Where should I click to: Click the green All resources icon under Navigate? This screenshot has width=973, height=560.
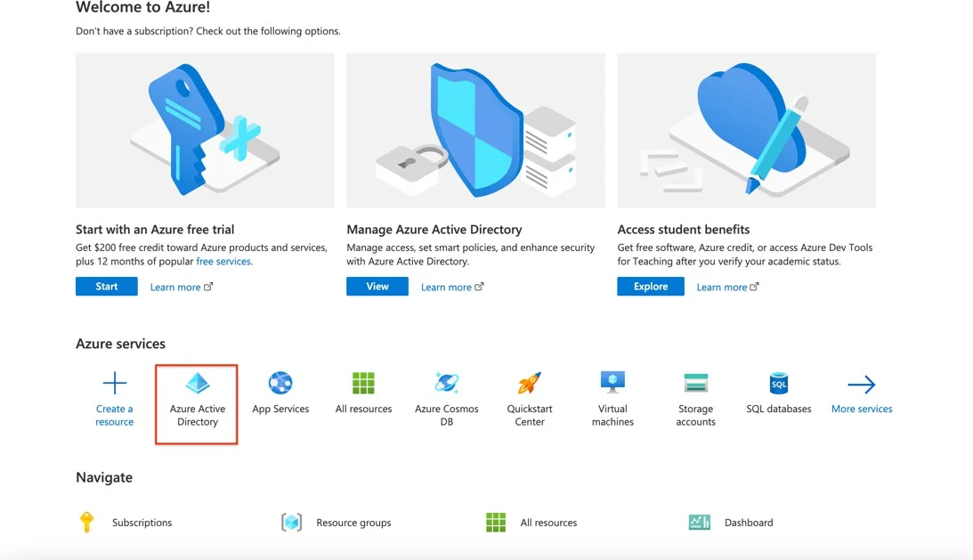pos(496,522)
